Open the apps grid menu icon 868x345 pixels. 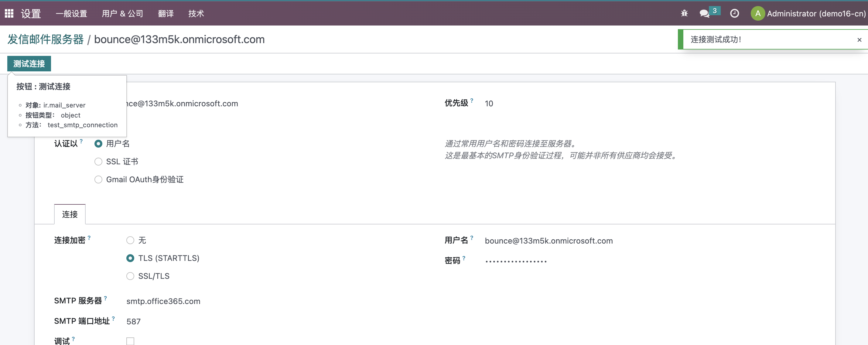point(9,13)
